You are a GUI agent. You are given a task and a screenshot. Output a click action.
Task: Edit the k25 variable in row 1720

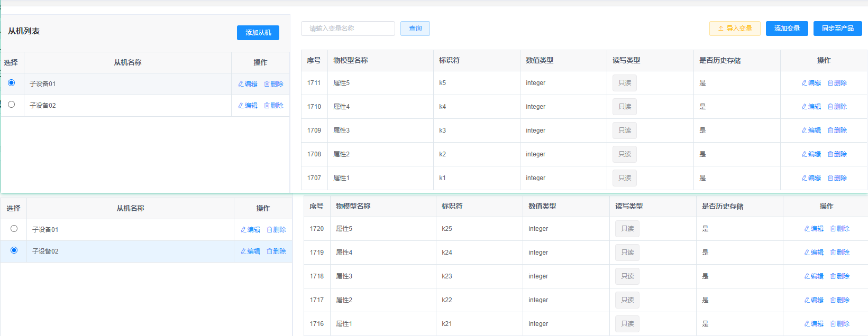pos(814,229)
